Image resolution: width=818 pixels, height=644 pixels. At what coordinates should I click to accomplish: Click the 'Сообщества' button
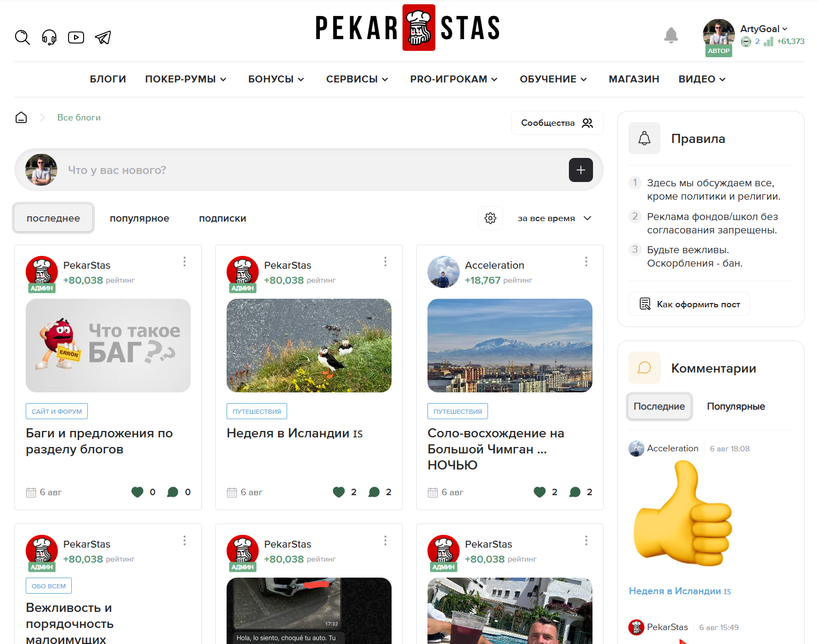click(557, 123)
